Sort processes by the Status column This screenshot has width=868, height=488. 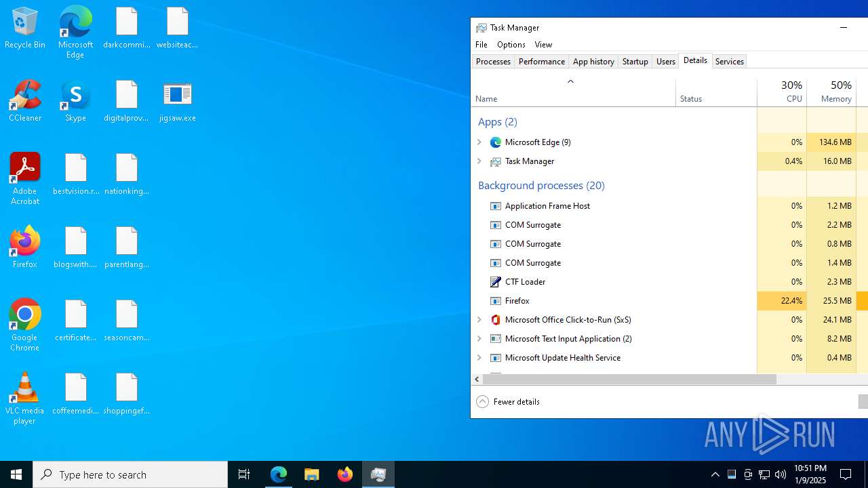pos(716,92)
